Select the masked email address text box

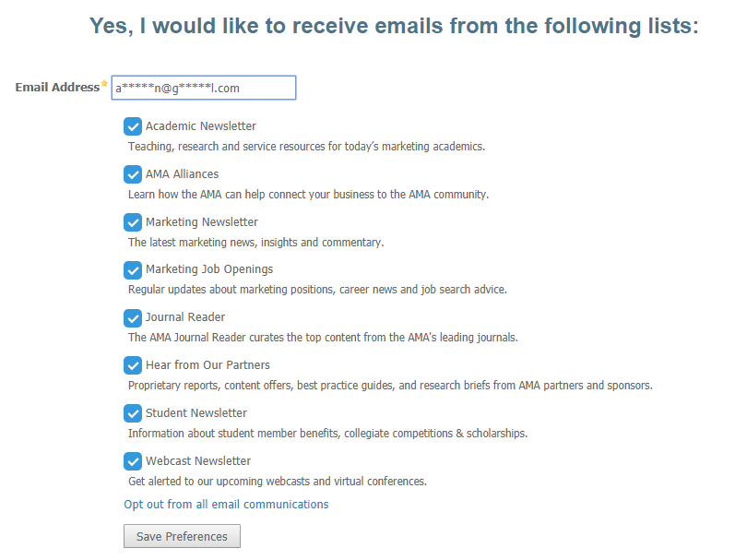(203, 87)
